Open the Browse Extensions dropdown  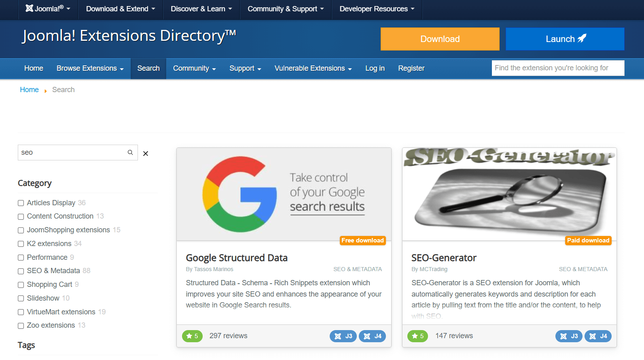(90, 68)
